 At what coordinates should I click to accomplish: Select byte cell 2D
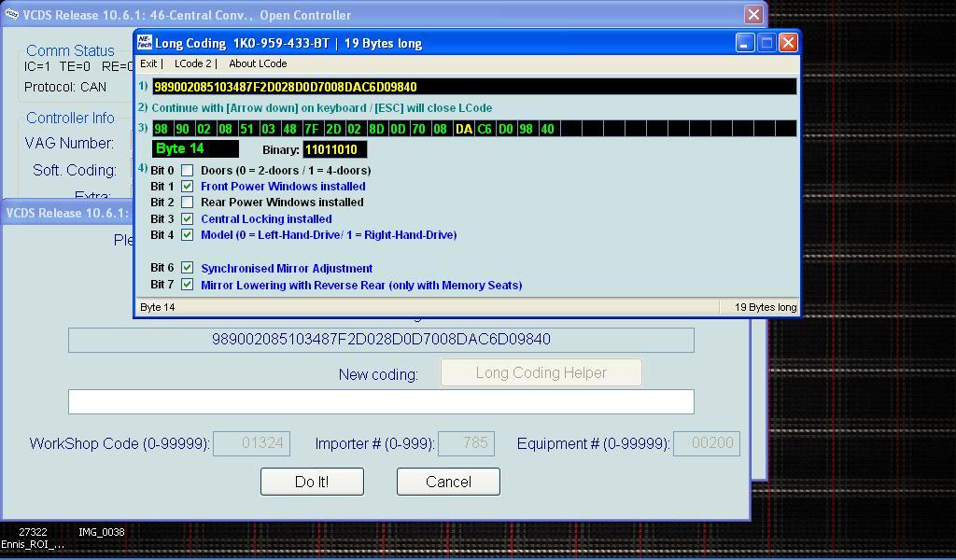(333, 129)
